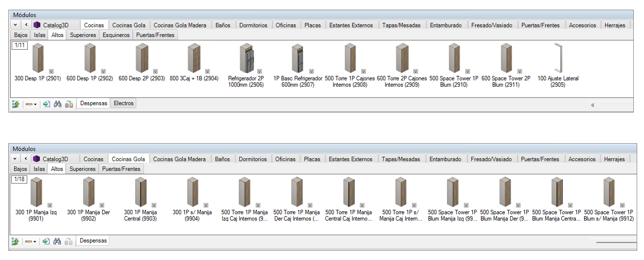This screenshot has width=644, height=260.
Task: Go to Baños tab in upper panel
Action: click(223, 25)
